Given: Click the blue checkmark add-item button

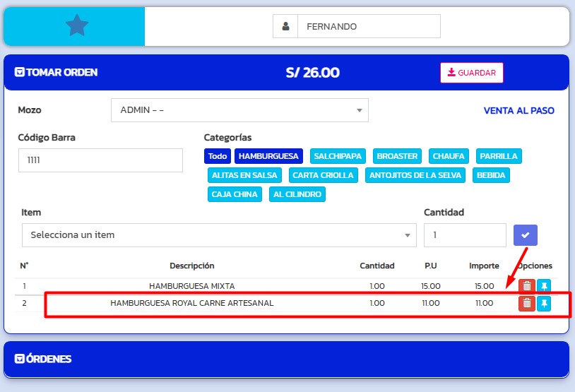Looking at the screenshot, I should pos(525,235).
